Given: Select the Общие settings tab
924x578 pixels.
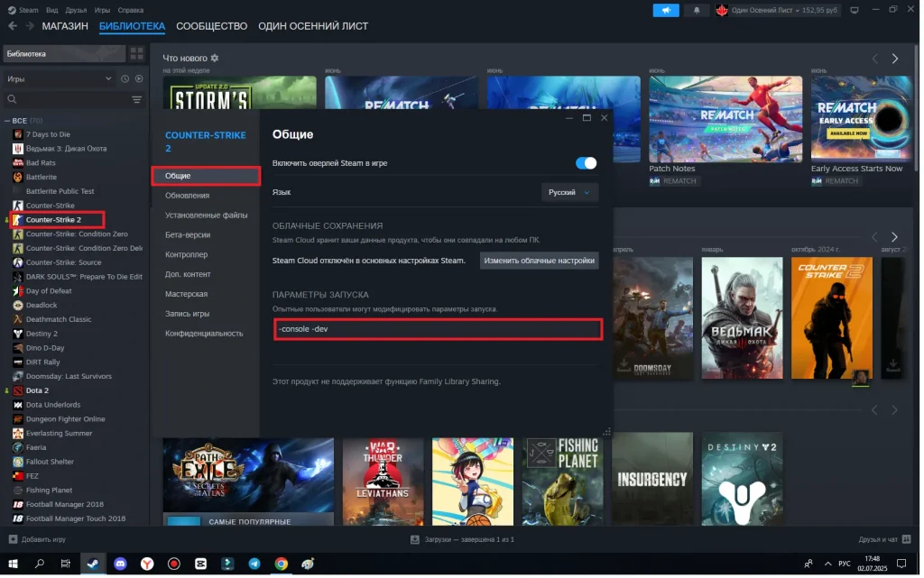Looking at the screenshot, I should (206, 176).
